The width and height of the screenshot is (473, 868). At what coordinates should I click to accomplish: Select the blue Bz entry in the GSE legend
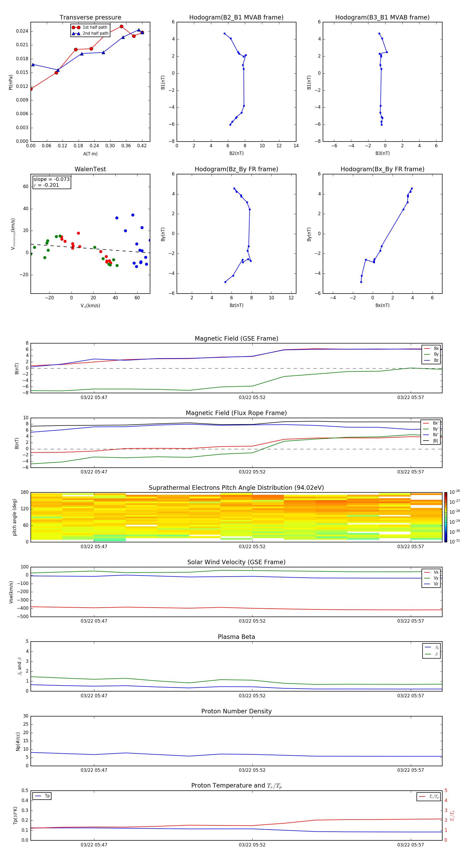click(x=431, y=361)
